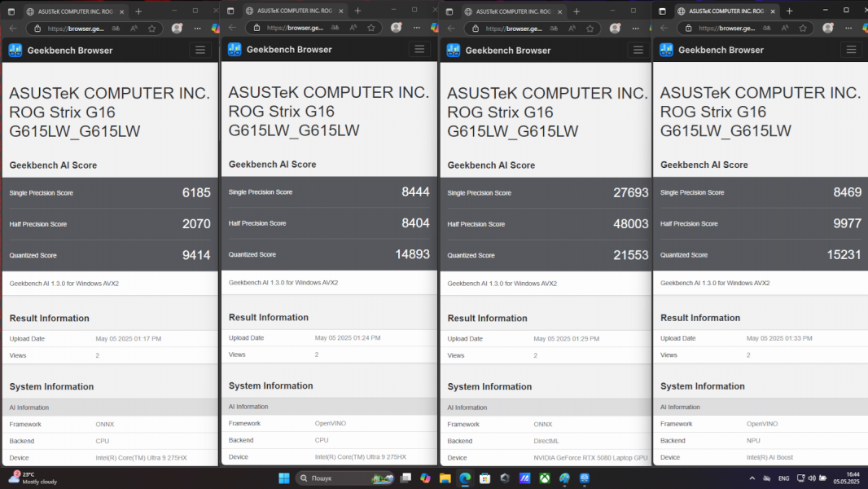Open File Explorer from the taskbar
The height and width of the screenshot is (489, 868).
pyautogui.click(x=445, y=478)
